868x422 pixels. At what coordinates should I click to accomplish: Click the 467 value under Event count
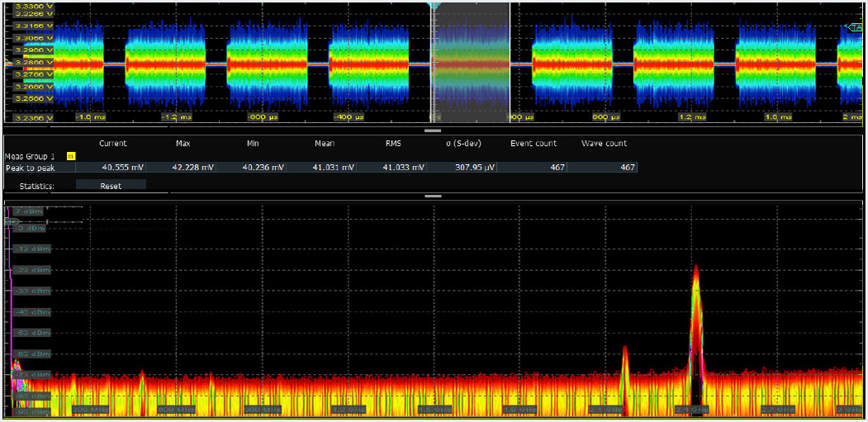coord(557,168)
